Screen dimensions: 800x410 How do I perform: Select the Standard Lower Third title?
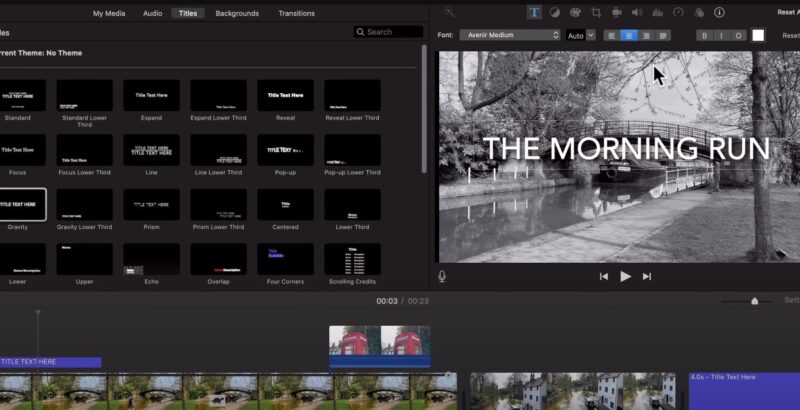85,95
